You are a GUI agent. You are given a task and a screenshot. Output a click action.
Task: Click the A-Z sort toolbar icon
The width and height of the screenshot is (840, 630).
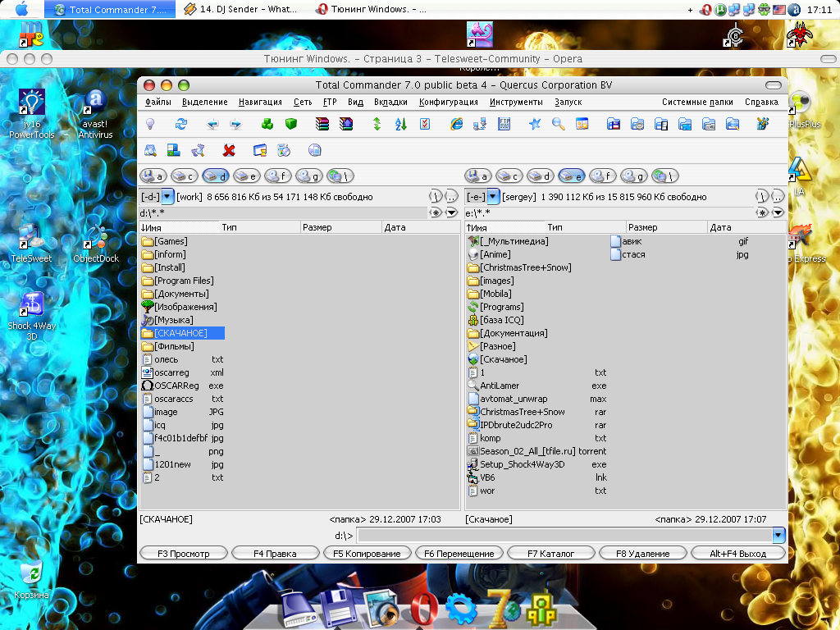(401, 124)
